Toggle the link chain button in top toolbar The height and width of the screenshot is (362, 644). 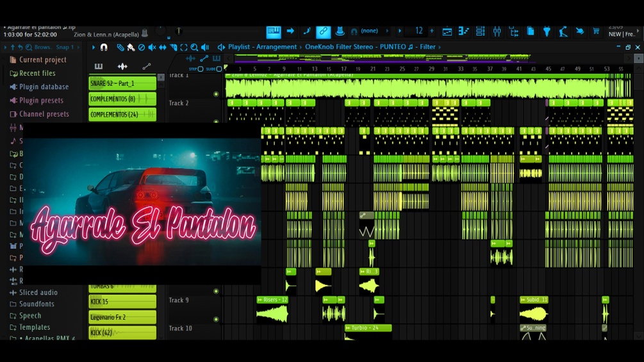(323, 31)
